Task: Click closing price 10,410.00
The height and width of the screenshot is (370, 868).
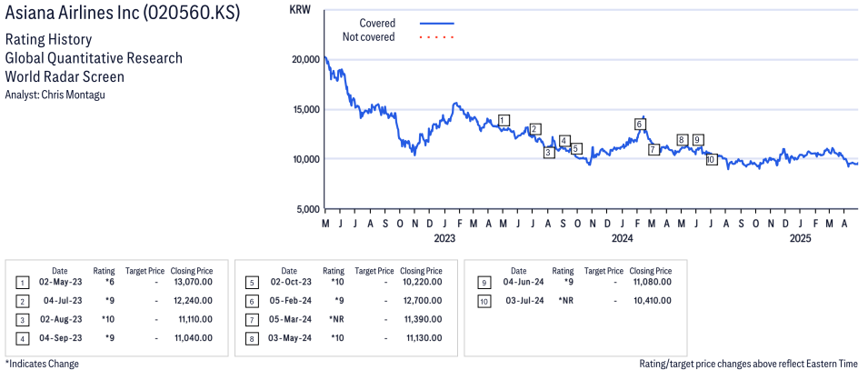Action: 652,301
